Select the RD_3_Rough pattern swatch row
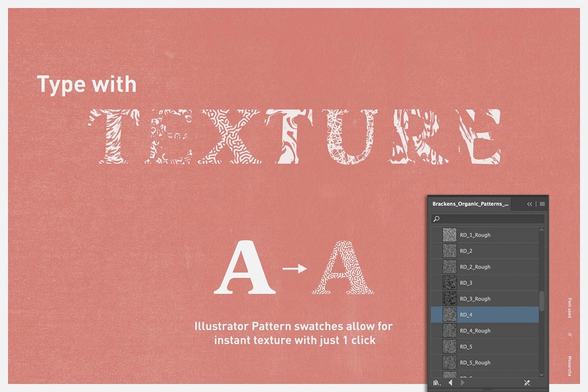This screenshot has width=588, height=392. pos(484,298)
